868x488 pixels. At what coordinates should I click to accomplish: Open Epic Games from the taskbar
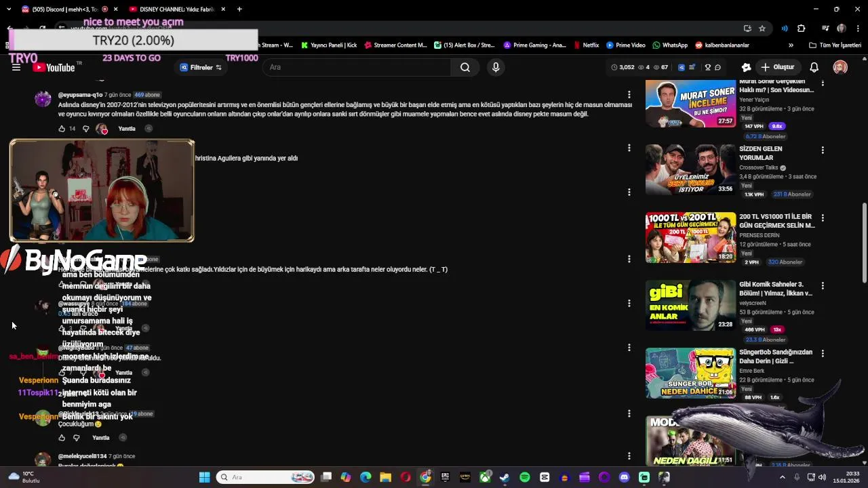(x=445, y=477)
